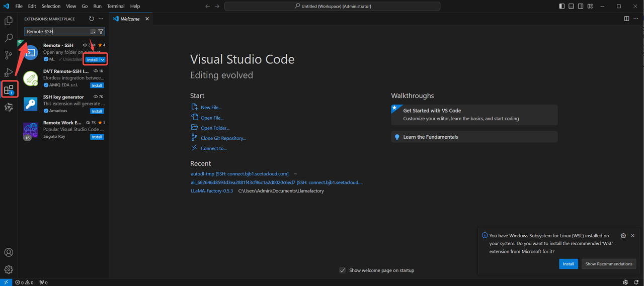Click Clone Git Repository link
Screen dimensions: 644x286
223,138
